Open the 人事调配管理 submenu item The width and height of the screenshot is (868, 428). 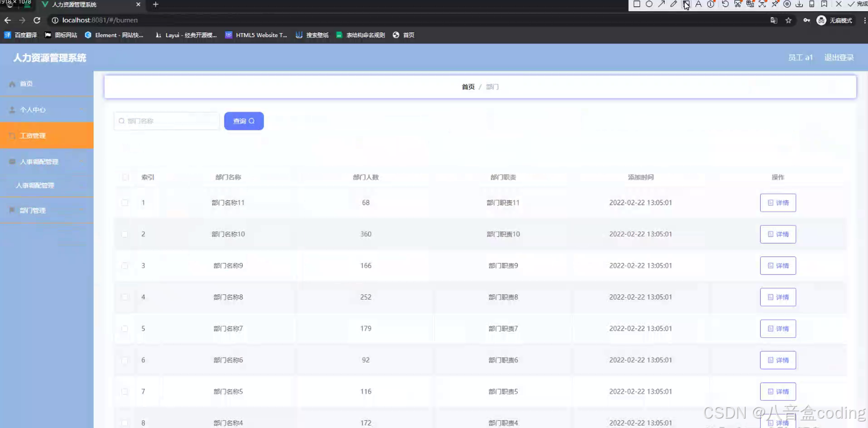click(47, 186)
